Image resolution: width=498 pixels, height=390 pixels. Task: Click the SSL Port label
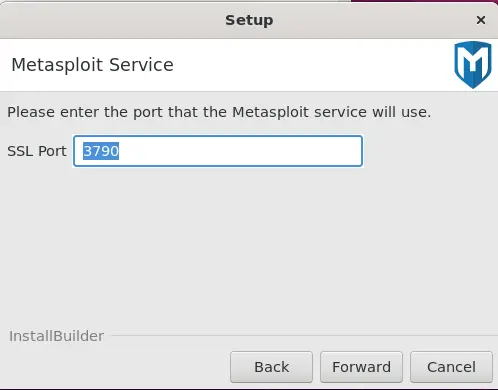37,151
